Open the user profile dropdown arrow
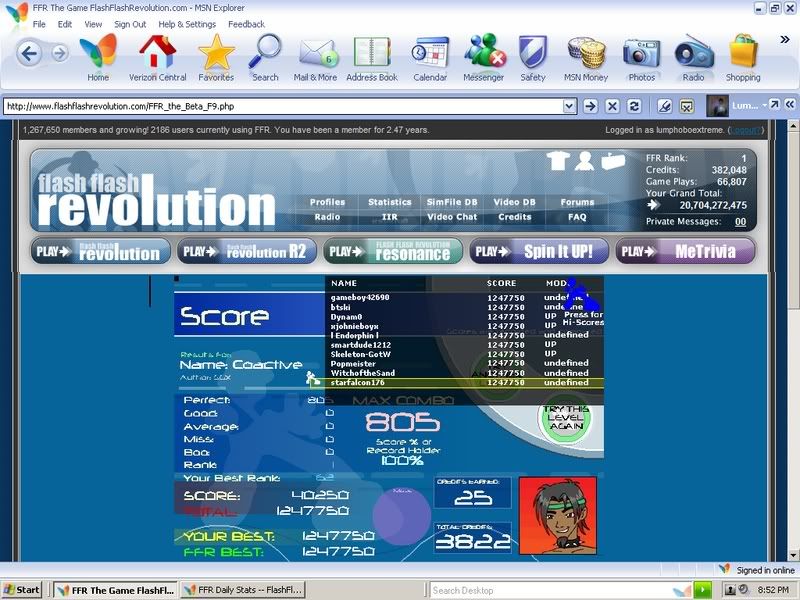Image resolution: width=800 pixels, height=600 pixels. click(x=765, y=105)
